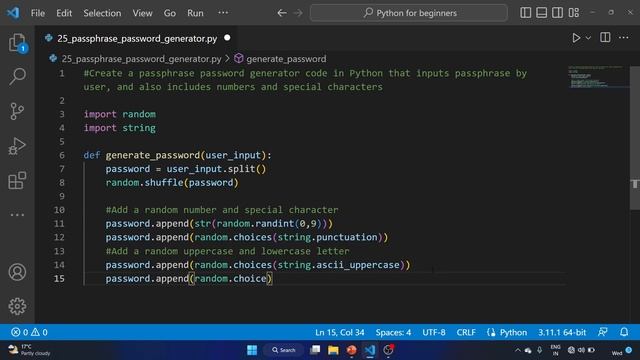Open the Go menu
The height and width of the screenshot is (360, 640).
click(x=170, y=13)
